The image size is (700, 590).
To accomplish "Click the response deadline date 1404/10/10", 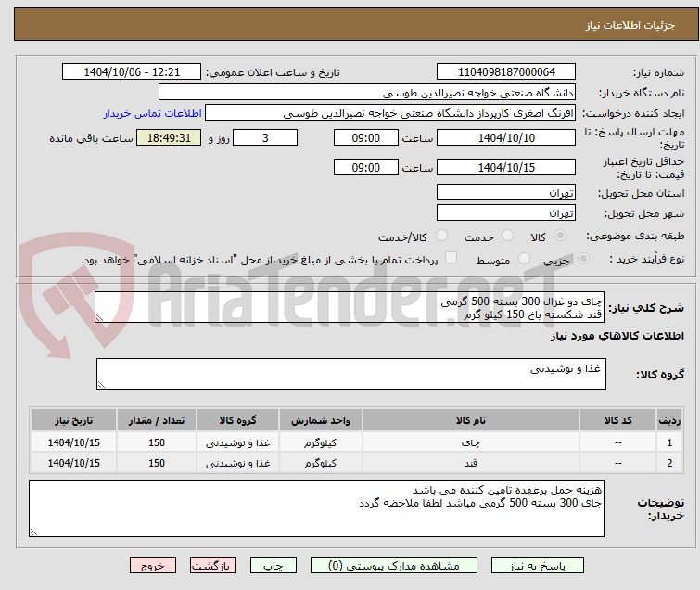I will pyautogui.click(x=506, y=137).
